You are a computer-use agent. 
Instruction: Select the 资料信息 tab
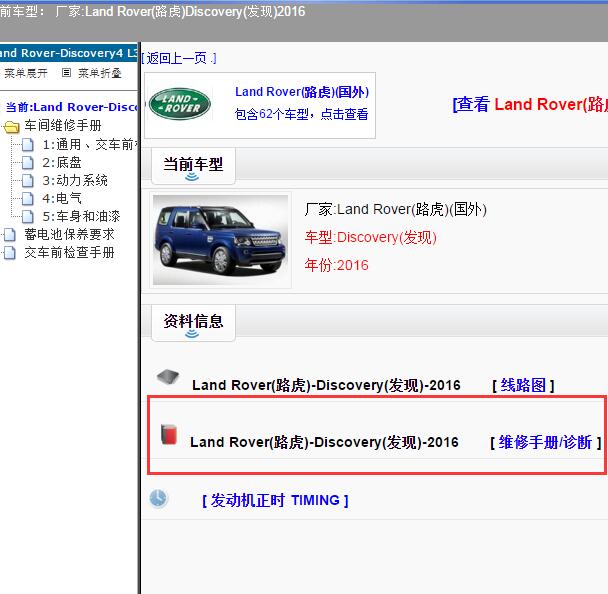pos(193,323)
